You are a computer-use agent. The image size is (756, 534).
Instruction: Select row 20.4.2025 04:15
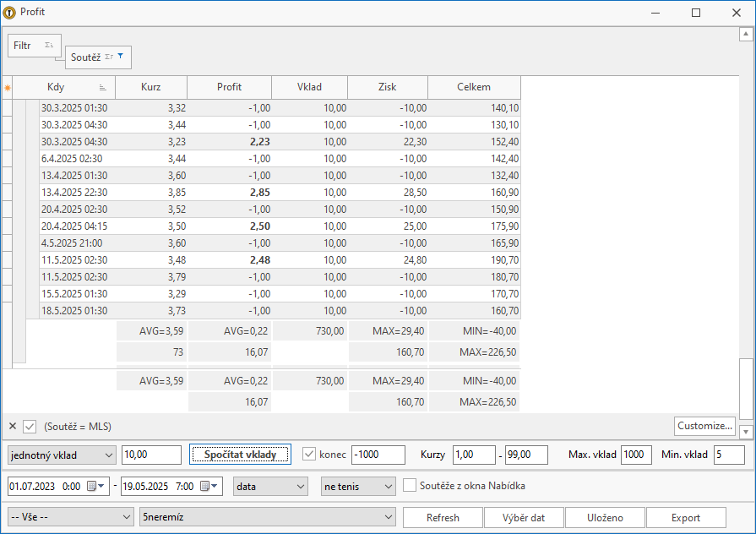[x=280, y=226]
